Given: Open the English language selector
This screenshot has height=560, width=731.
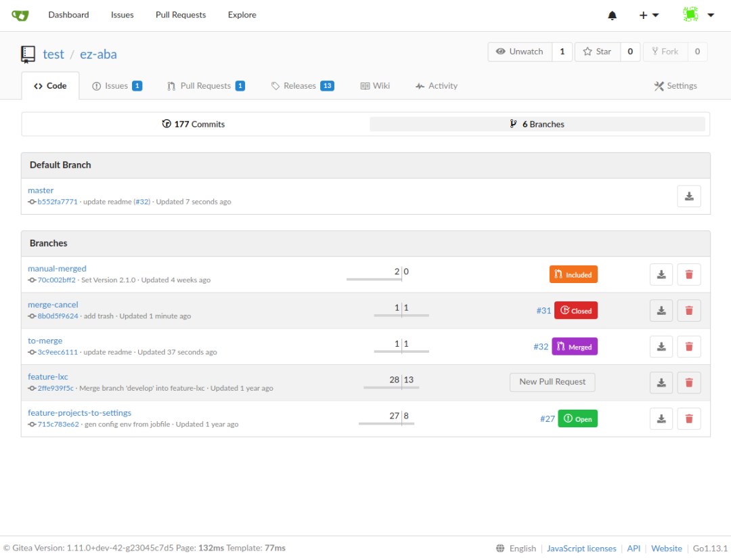Looking at the screenshot, I should pyautogui.click(x=523, y=548).
